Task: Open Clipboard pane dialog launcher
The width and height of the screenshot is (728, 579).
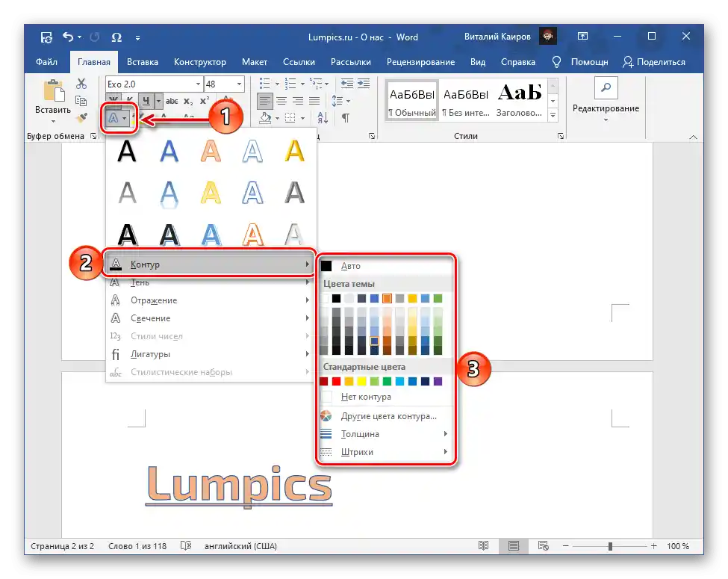Action: (x=94, y=136)
